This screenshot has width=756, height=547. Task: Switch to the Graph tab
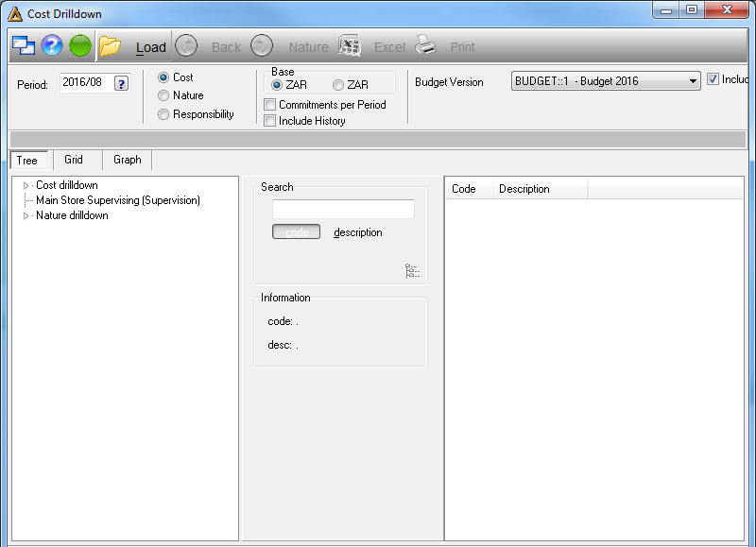click(128, 160)
